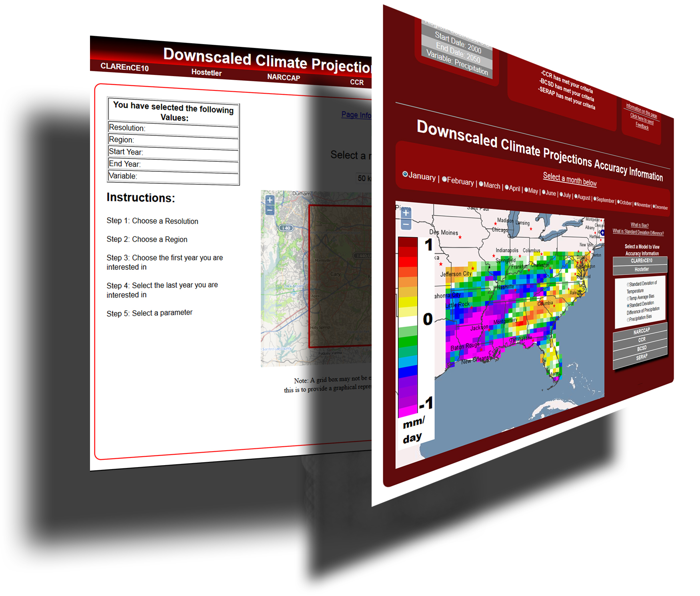Select the SERAP model button
Image resolution: width=700 pixels, height=596 pixels.
(642, 357)
